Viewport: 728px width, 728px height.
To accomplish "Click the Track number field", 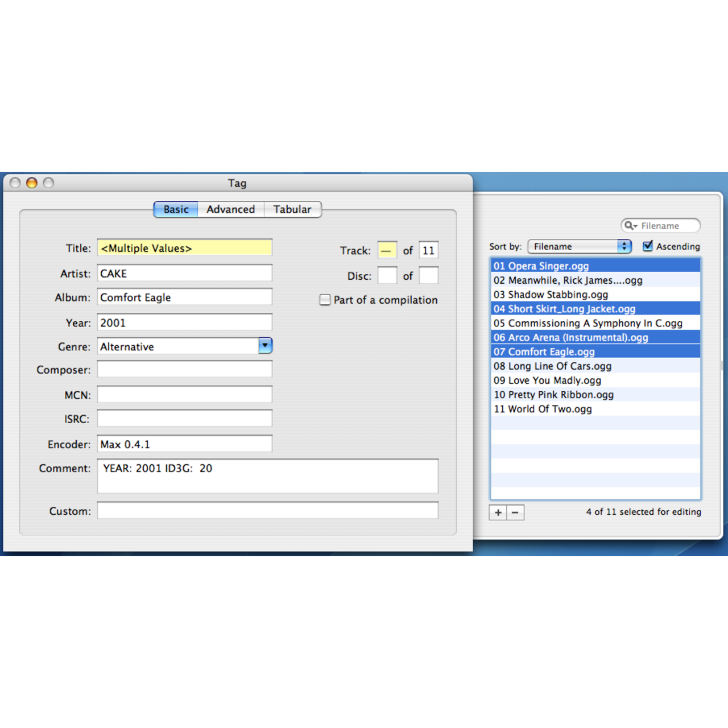I will (387, 250).
